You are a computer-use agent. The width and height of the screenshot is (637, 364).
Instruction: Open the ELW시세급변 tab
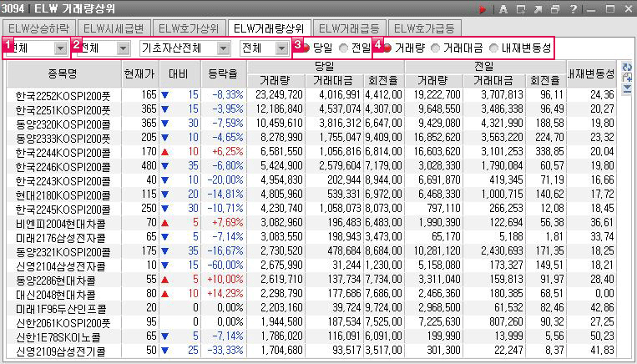[114, 28]
